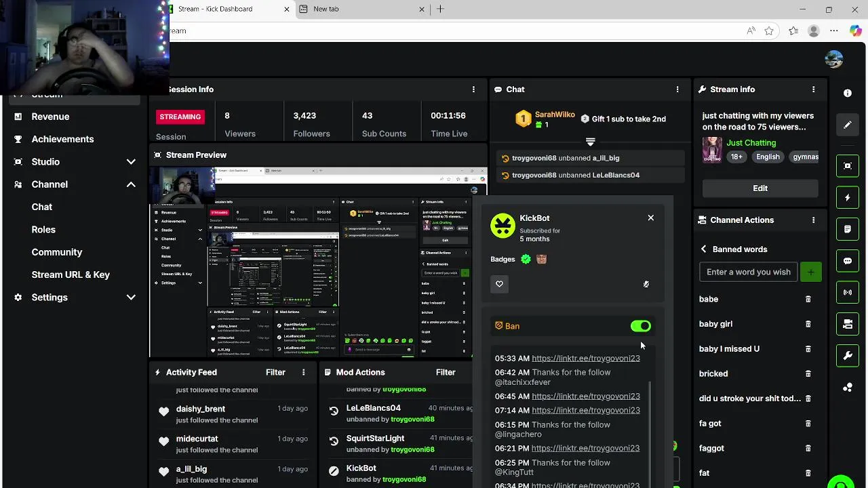Image resolution: width=868 pixels, height=488 pixels.
Task: Toggle the Ban switch for KickBot
Action: (x=640, y=326)
